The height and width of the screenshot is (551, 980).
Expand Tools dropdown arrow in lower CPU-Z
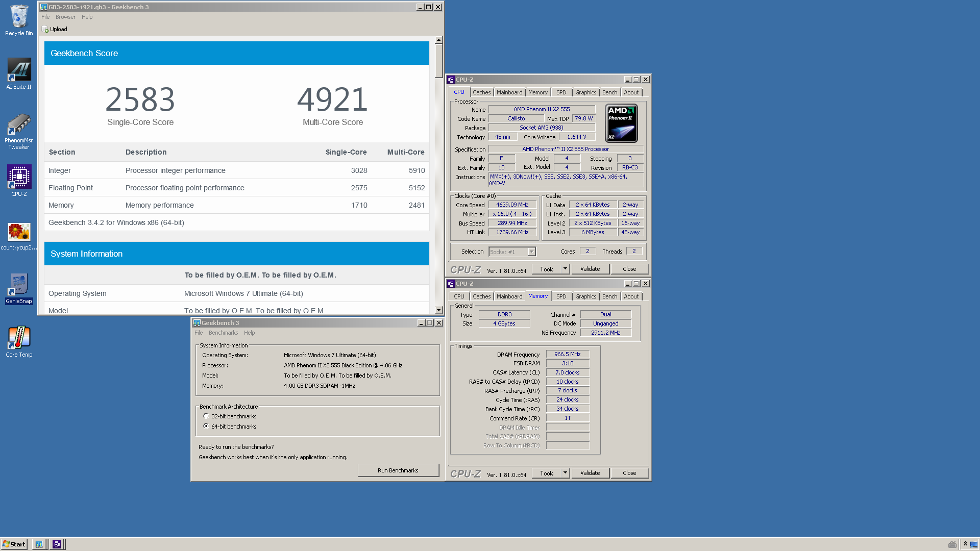point(565,473)
